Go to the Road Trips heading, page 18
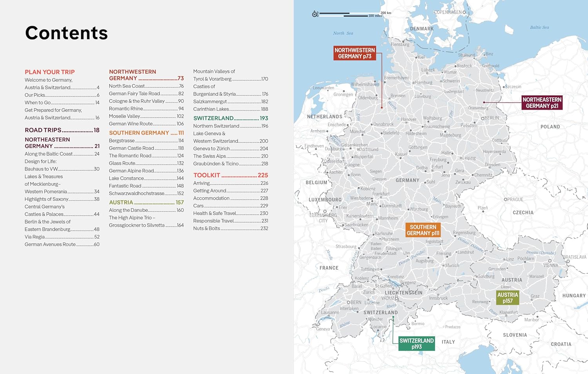Image resolution: width=588 pixels, height=374 pixels. [x=62, y=130]
